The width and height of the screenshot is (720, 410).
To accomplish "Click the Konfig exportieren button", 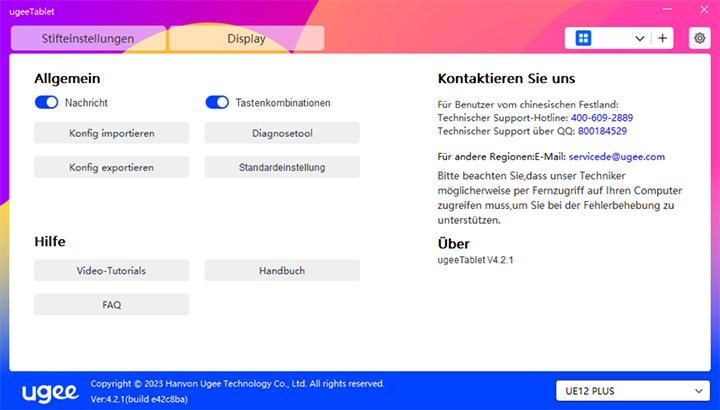I will point(111,167).
